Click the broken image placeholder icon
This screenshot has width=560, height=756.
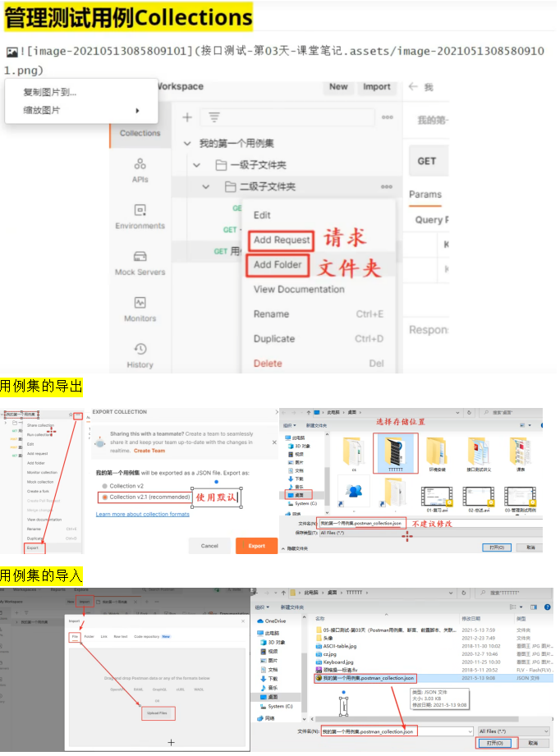tap(11, 52)
